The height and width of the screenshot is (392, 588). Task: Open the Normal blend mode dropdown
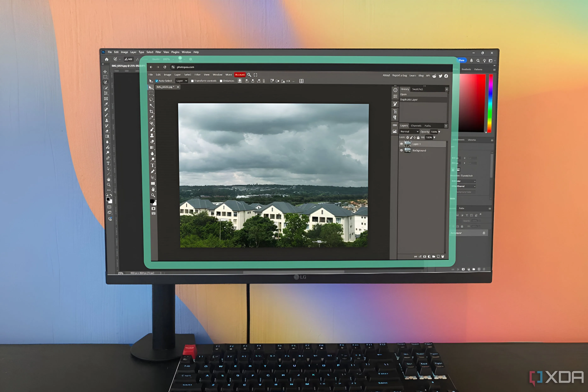coord(409,131)
